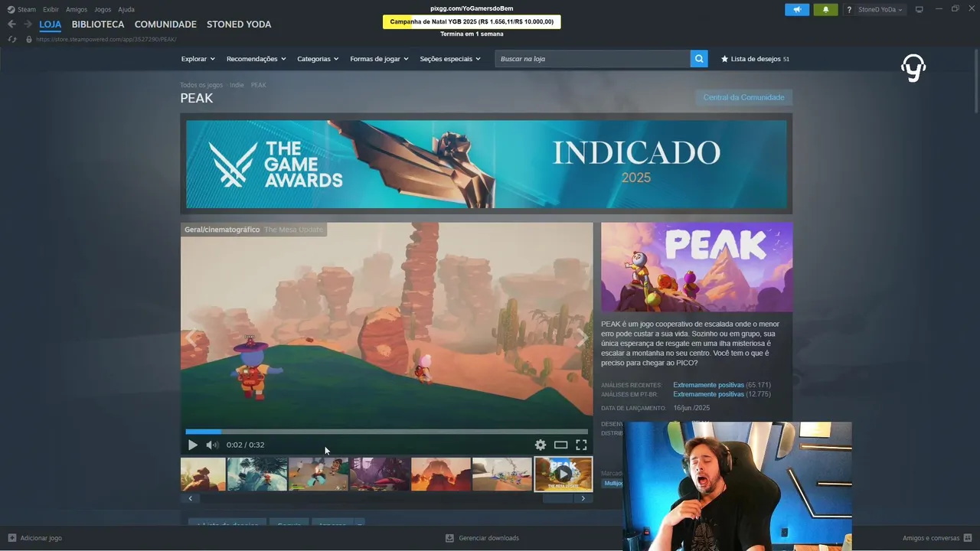Mute the trailer volume speaker icon
The width and height of the screenshot is (980, 551).
tap(212, 445)
